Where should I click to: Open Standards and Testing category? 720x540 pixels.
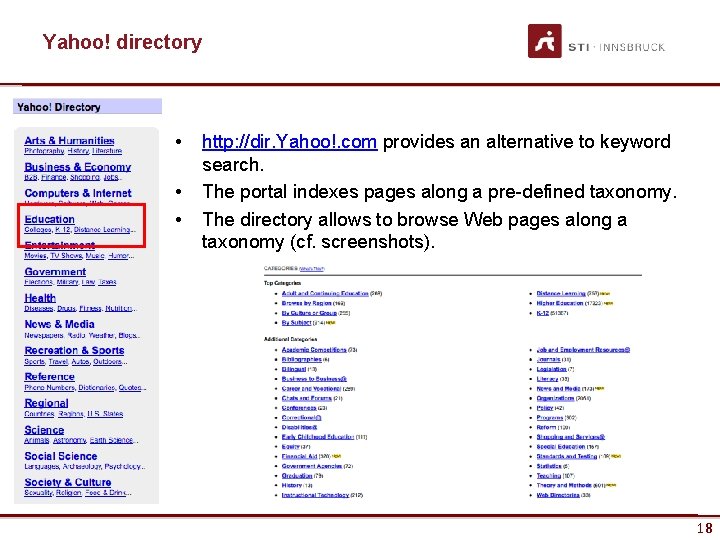pos(567,456)
